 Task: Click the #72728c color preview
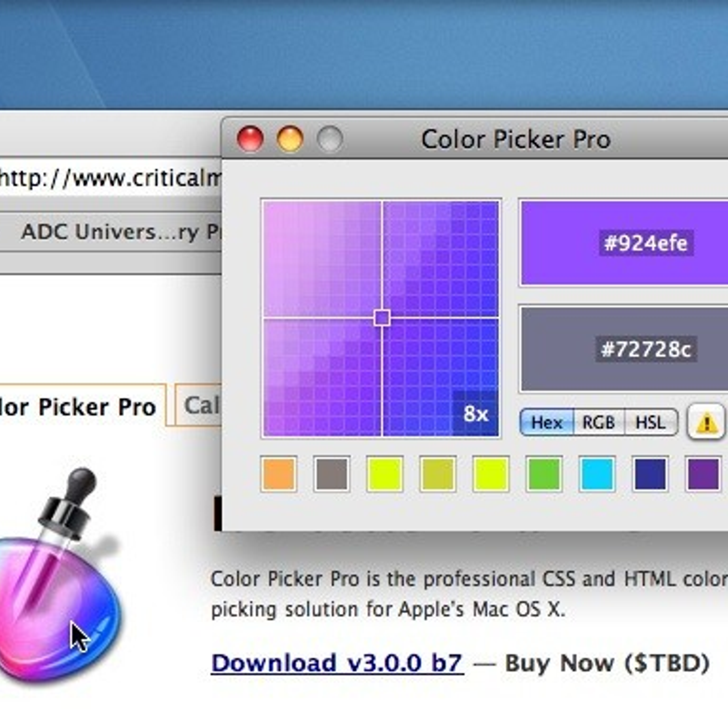624,349
